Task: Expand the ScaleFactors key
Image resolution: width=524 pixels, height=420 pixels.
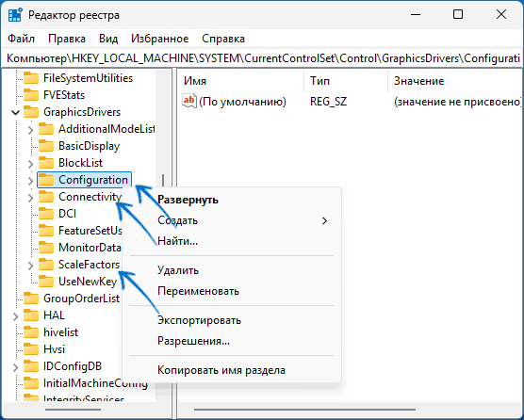Action: click(x=30, y=266)
